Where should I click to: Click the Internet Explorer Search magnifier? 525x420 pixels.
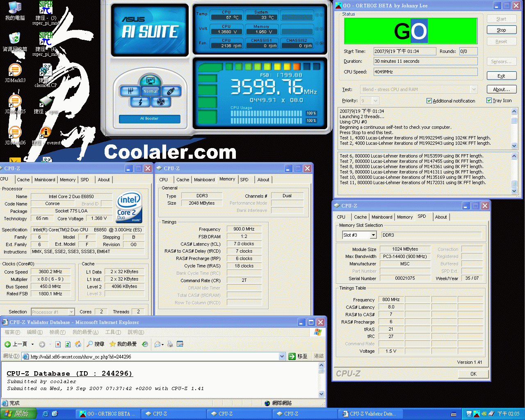point(90,344)
